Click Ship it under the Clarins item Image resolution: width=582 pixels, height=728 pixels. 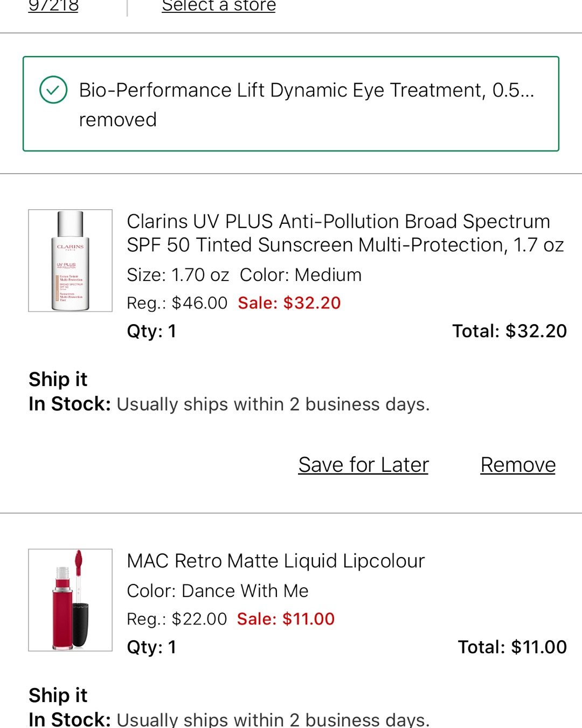click(x=58, y=380)
